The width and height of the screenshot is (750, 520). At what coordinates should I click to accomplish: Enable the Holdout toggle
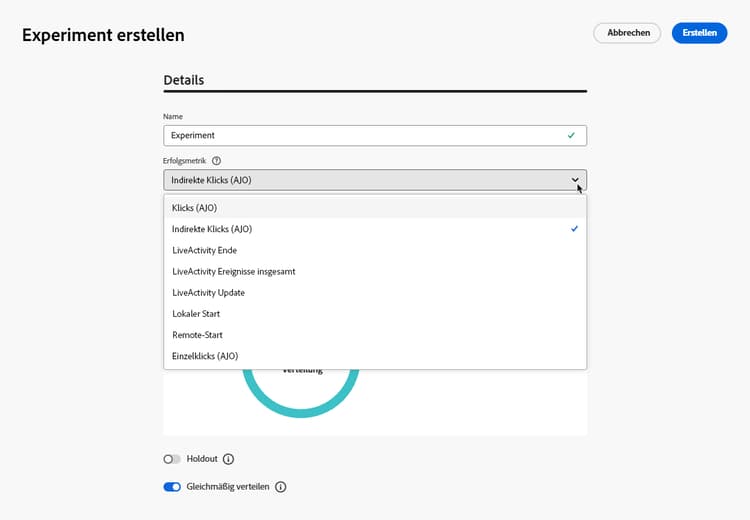172,459
